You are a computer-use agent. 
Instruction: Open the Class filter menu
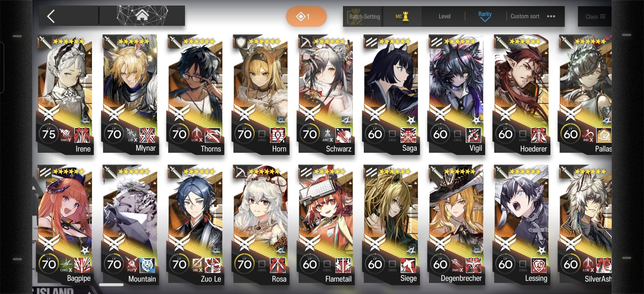[x=595, y=17]
